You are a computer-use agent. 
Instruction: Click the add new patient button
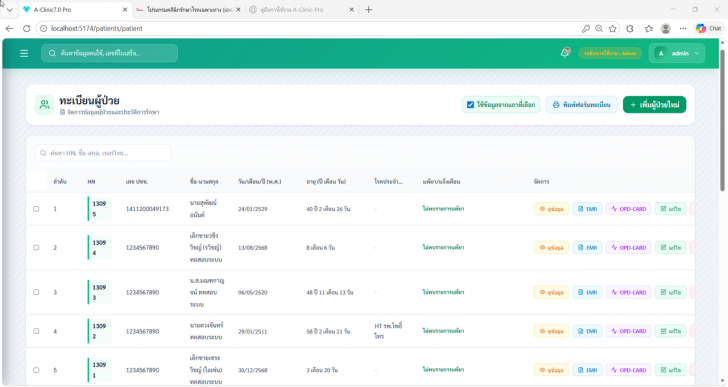[654, 105]
